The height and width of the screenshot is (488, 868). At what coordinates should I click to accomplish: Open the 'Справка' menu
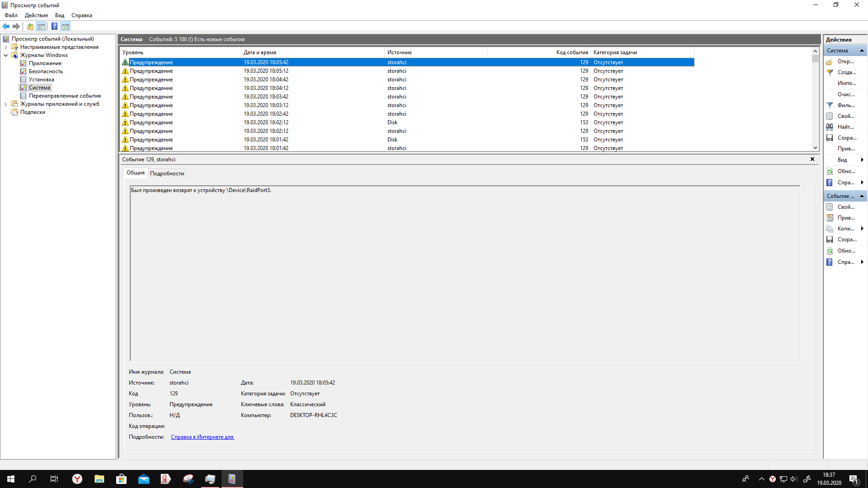[x=82, y=15]
